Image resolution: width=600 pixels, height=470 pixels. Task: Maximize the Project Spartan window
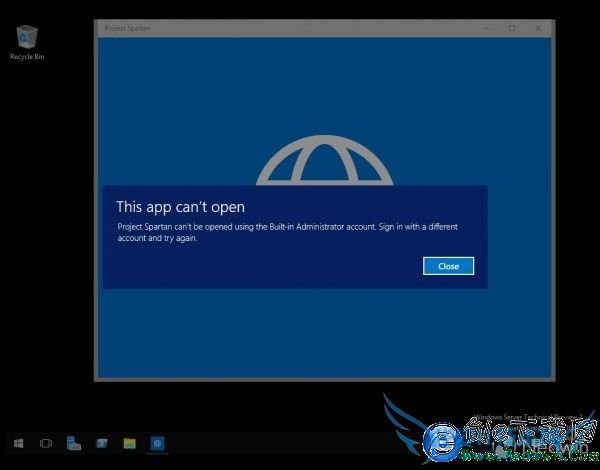(x=512, y=28)
